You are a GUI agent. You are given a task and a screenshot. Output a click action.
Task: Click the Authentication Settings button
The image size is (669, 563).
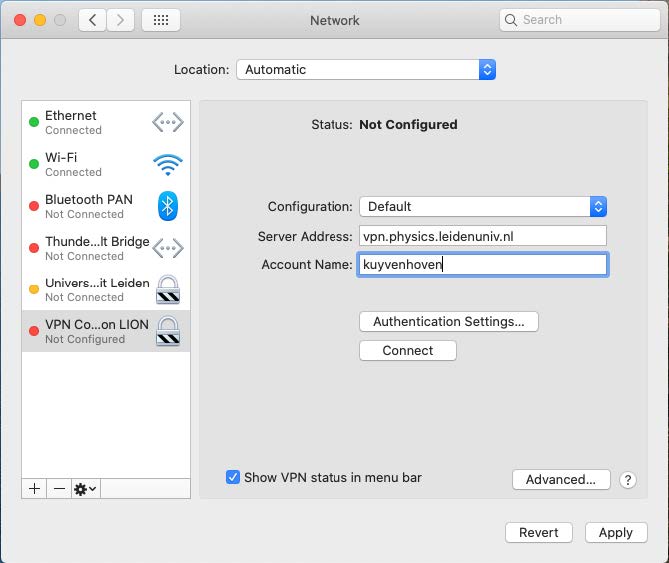(448, 322)
